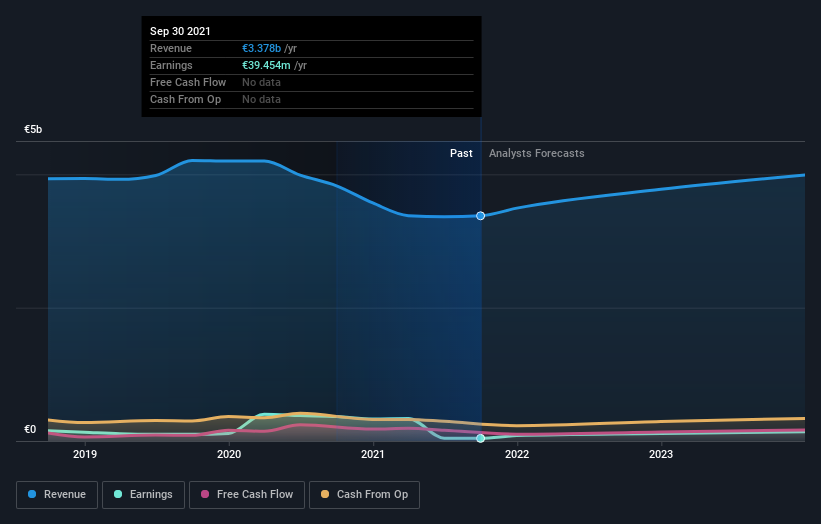
Task: Click the blue Revenue data point marker
Action: pyautogui.click(x=480, y=216)
